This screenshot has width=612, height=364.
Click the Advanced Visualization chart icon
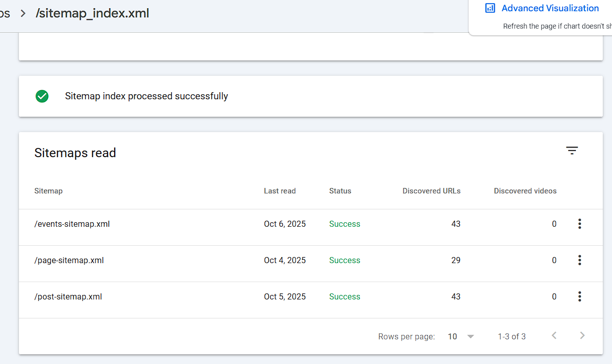tap(490, 8)
